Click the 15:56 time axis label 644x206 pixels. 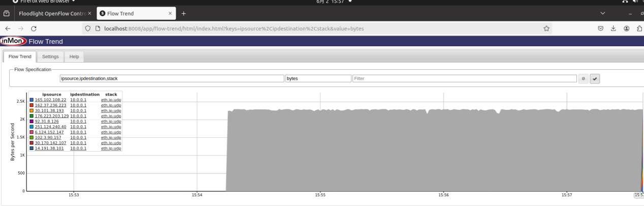click(x=443, y=195)
